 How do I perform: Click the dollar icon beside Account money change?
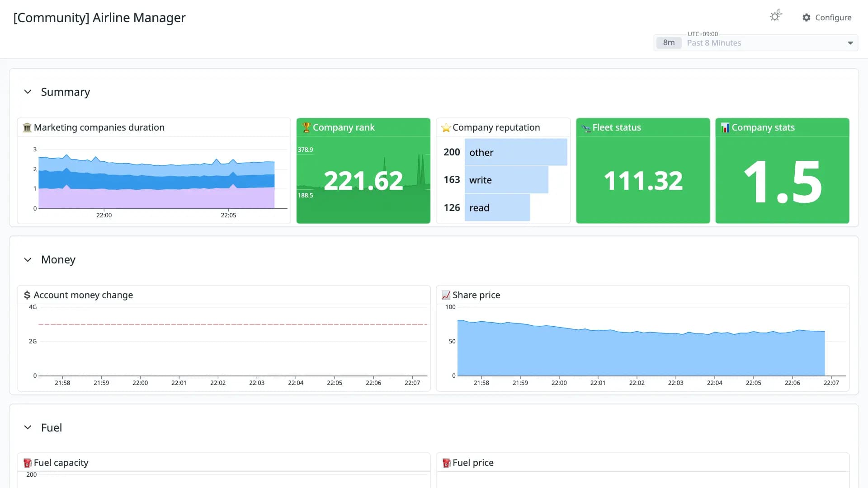point(27,295)
